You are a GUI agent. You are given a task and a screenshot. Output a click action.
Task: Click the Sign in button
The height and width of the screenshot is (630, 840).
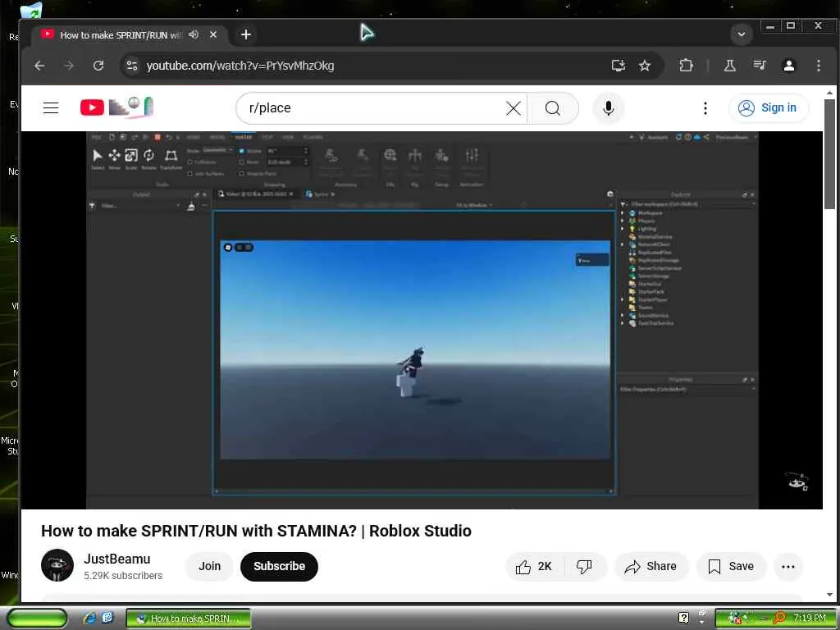[768, 107]
